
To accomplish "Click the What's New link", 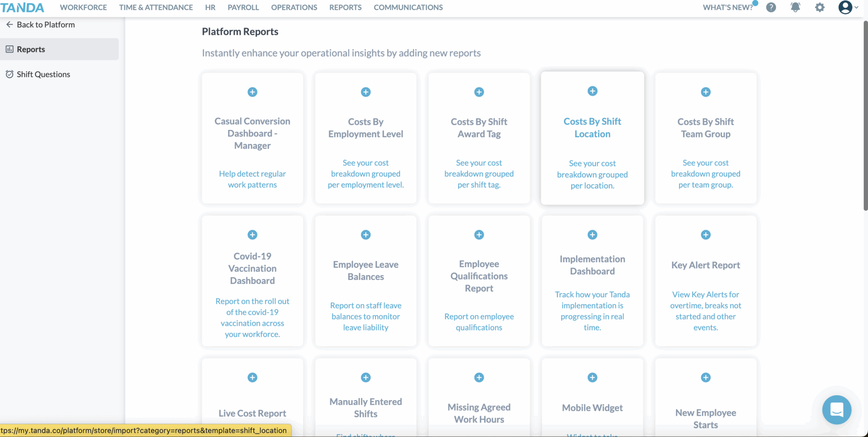I will pyautogui.click(x=728, y=7).
